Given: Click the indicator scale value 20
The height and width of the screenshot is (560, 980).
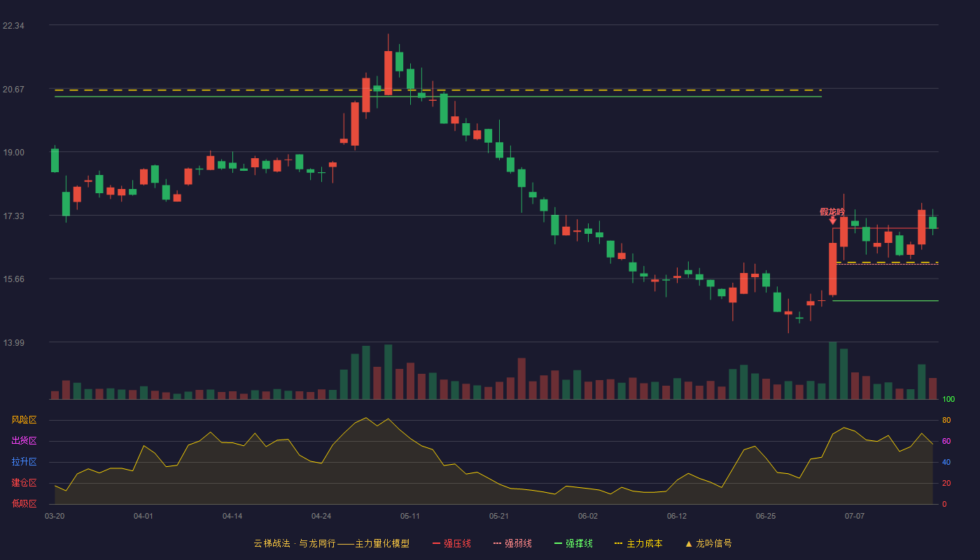Looking at the screenshot, I should [946, 484].
